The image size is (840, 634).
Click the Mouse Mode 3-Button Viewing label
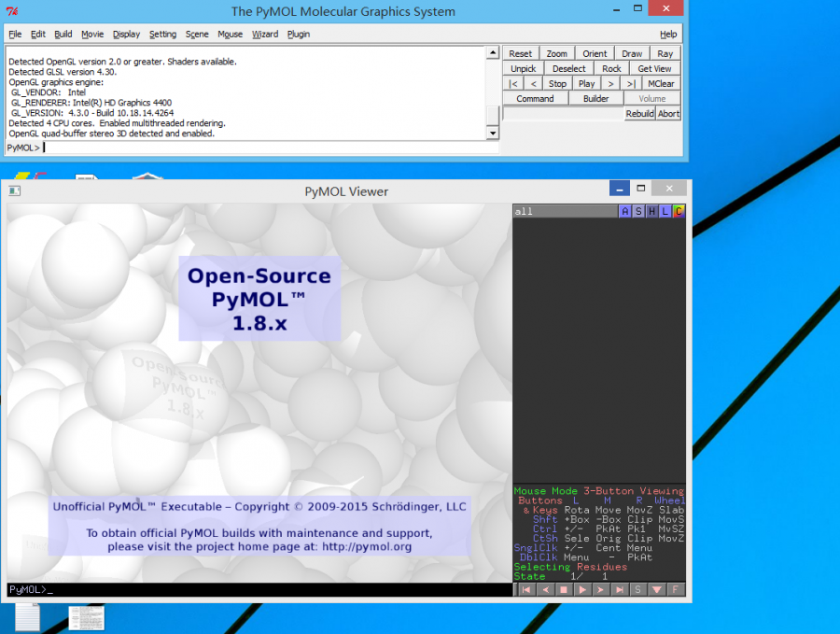pyautogui.click(x=598, y=491)
